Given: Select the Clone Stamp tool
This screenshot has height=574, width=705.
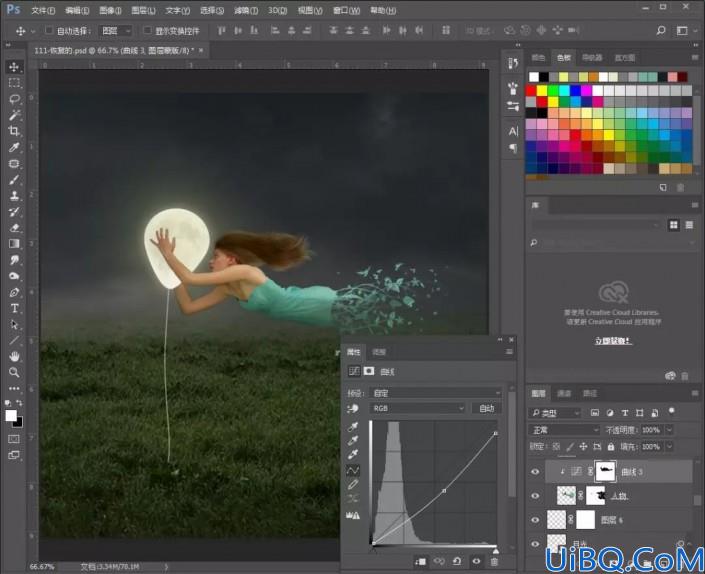Looking at the screenshot, I should click(x=14, y=196).
